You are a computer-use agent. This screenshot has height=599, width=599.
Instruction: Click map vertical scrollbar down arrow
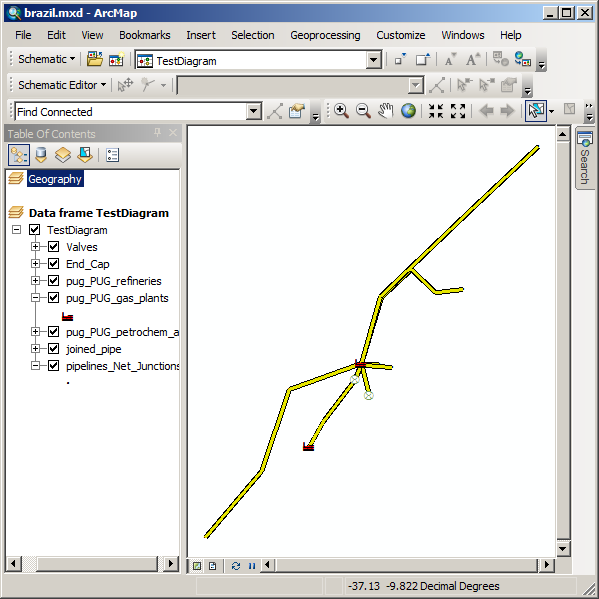pos(563,549)
